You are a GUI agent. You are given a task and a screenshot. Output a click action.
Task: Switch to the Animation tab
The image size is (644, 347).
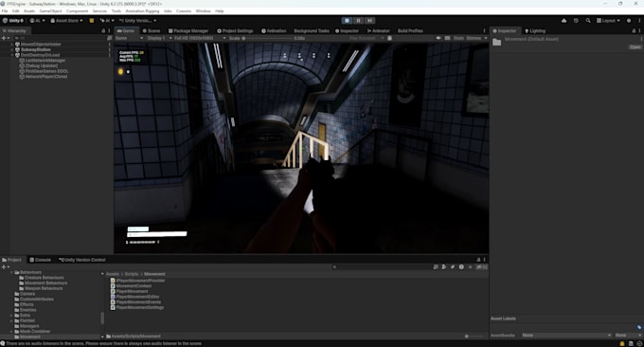274,31
